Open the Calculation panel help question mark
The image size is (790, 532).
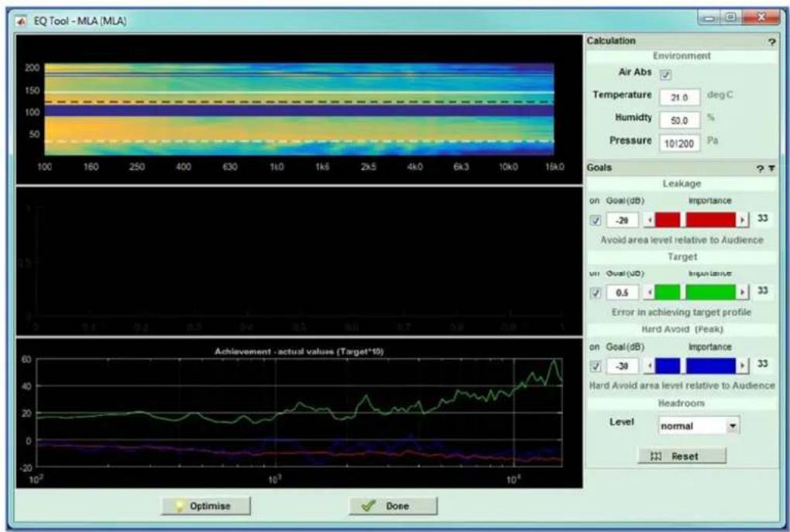pyautogui.click(x=772, y=42)
